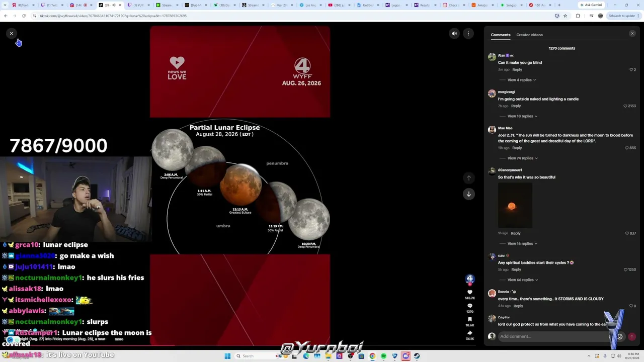Open the taskbar volume control
This screenshot has width=644, height=362.
coord(619,356)
